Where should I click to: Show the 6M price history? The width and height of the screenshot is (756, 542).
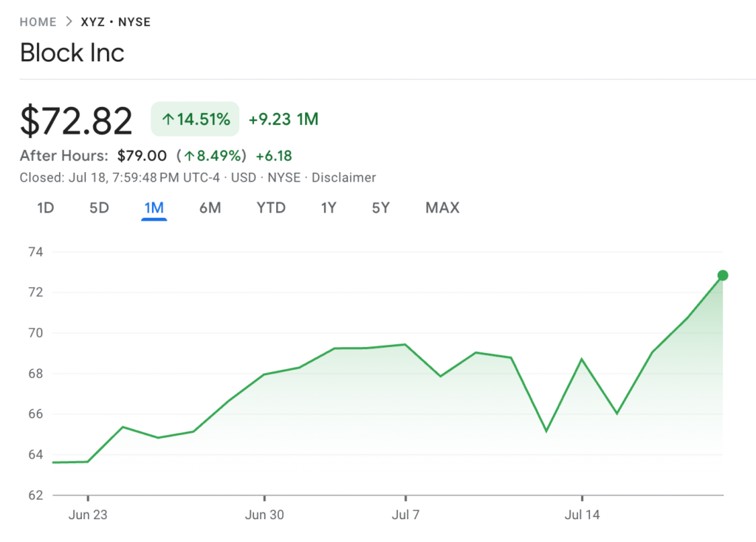click(210, 207)
